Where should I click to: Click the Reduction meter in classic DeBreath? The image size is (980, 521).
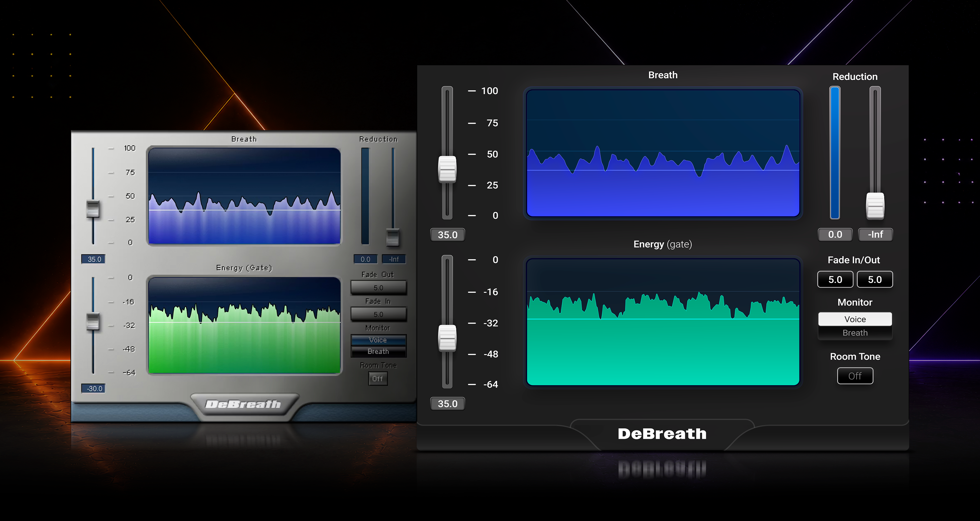(365, 196)
